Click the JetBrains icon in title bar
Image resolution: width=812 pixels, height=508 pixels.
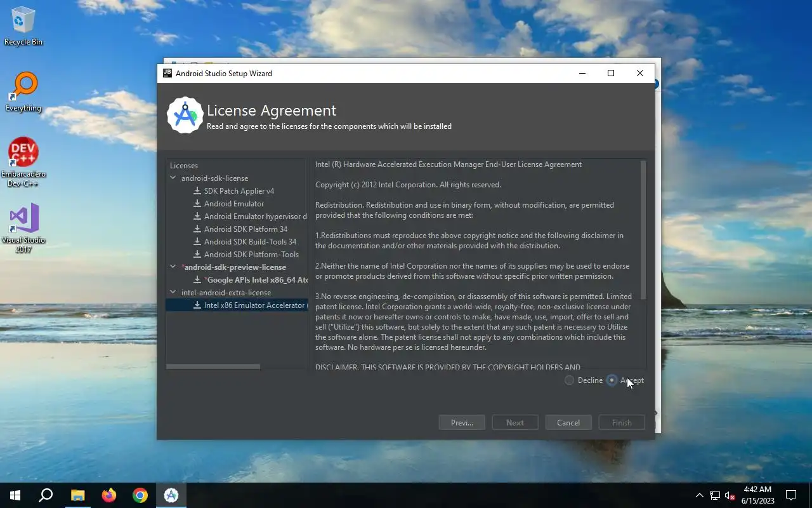(167, 73)
